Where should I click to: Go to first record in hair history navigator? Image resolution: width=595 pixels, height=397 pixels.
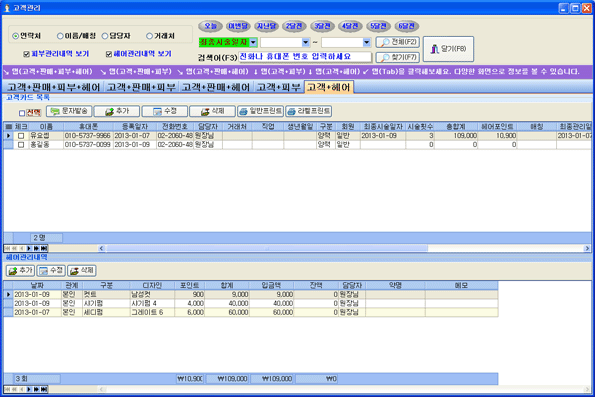(7, 389)
